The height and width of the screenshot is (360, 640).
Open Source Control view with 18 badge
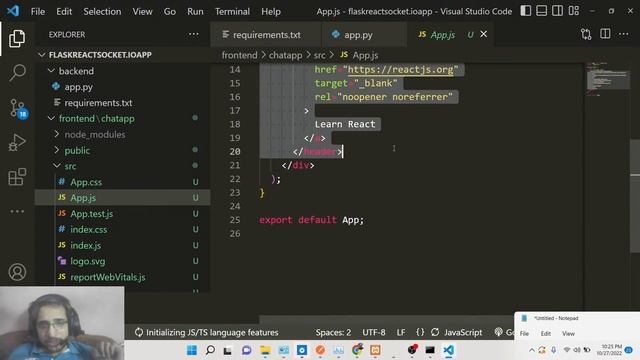click(x=18, y=108)
